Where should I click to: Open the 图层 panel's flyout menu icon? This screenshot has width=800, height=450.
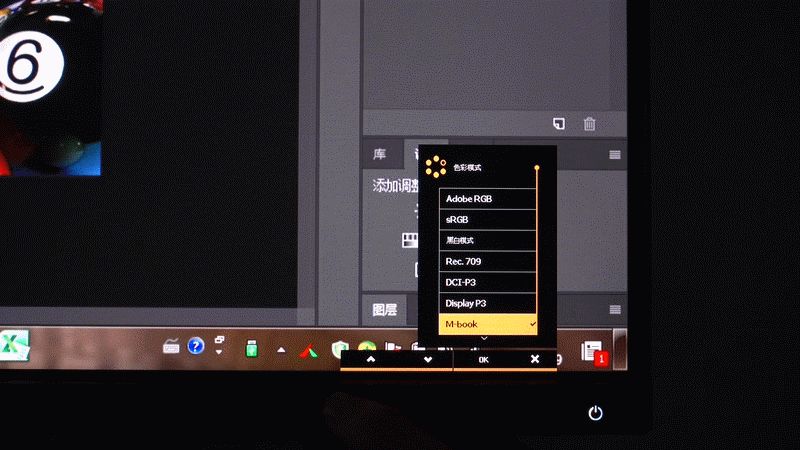[x=615, y=310]
